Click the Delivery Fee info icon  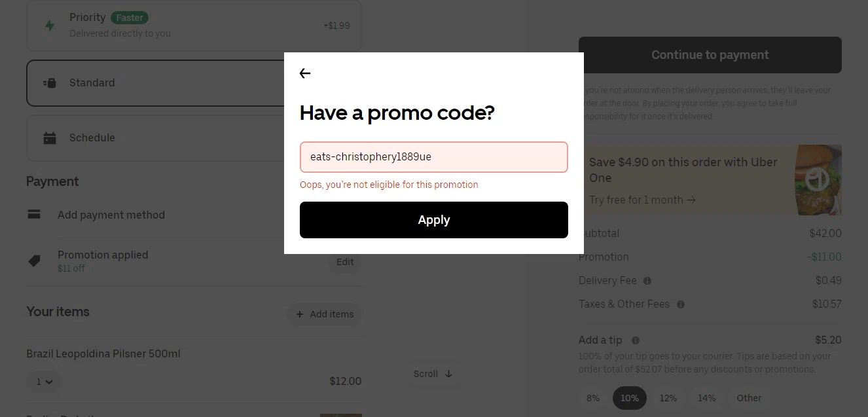click(647, 281)
